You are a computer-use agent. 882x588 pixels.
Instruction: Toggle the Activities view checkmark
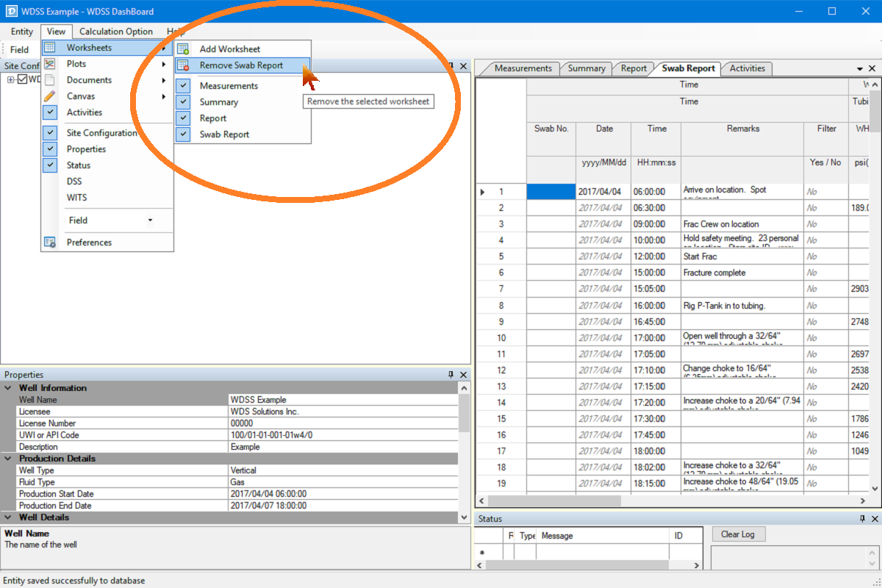coord(50,112)
